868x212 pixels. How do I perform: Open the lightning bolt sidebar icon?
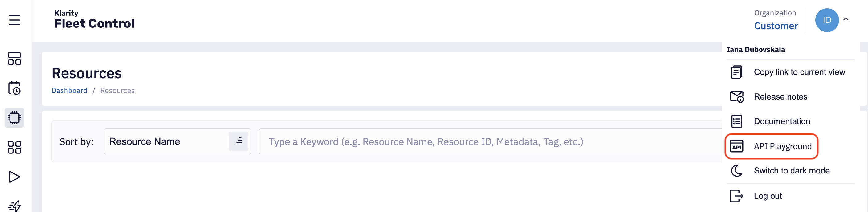[x=14, y=206]
